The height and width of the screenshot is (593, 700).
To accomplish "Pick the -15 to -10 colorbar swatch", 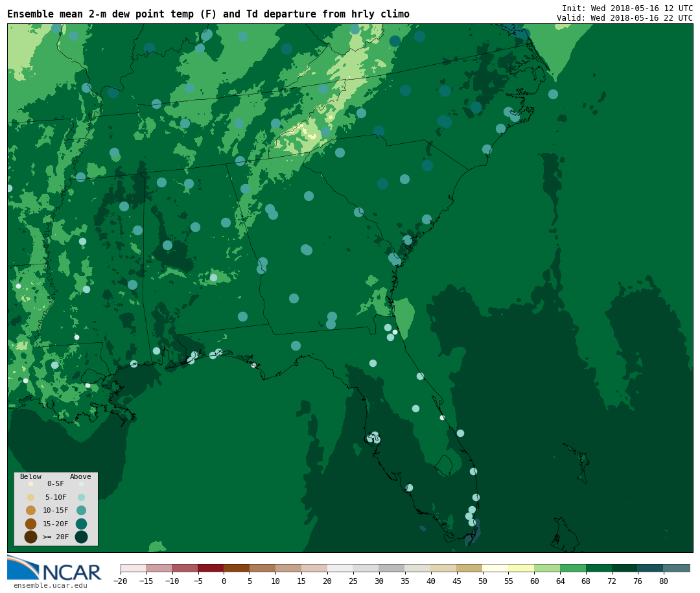I will [x=159, y=568].
